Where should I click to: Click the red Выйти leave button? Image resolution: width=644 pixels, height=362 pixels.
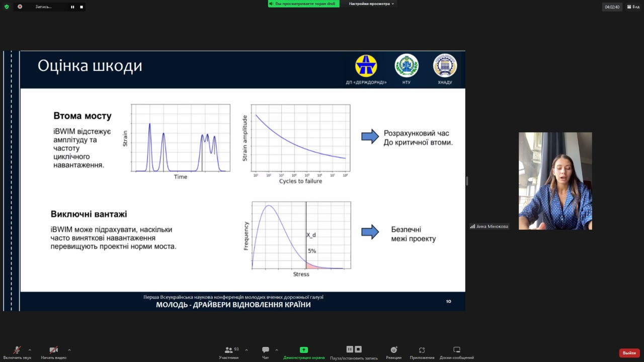[629, 353]
